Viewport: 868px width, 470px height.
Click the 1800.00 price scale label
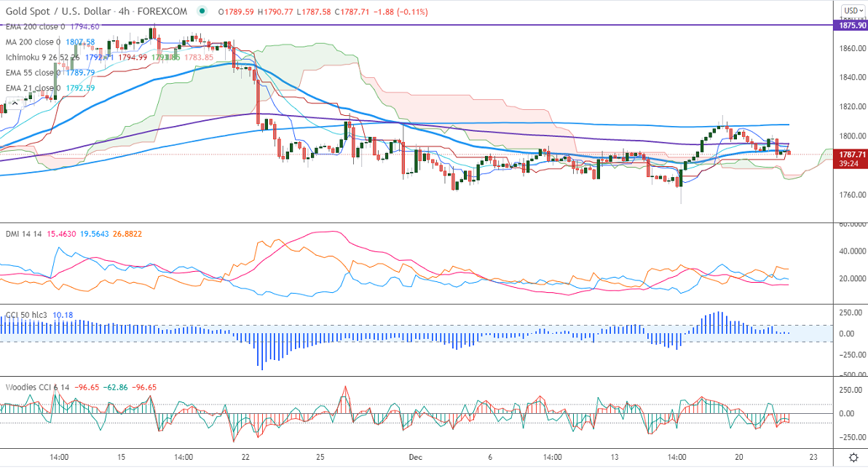pos(853,136)
